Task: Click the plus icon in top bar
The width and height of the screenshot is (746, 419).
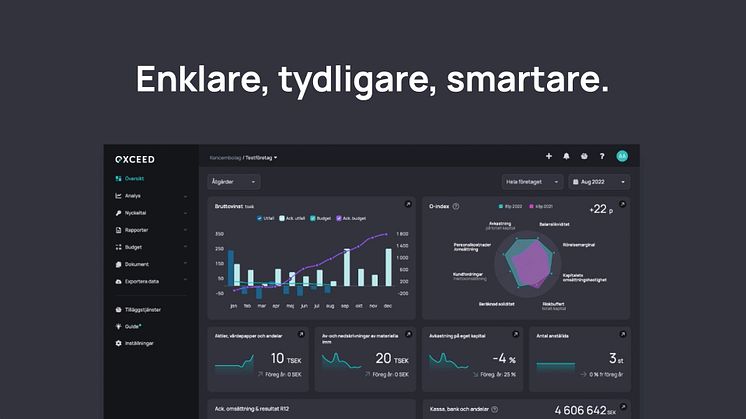Action: pyautogui.click(x=548, y=156)
